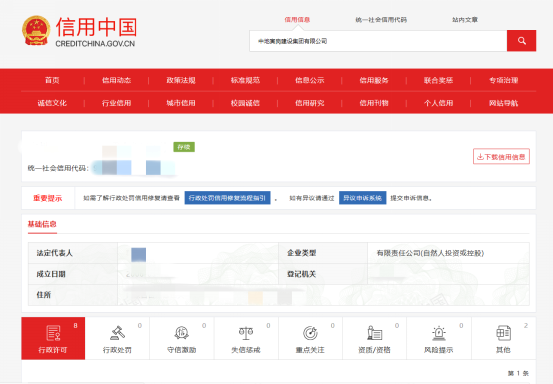Select the 站内文章 search tab

[465, 20]
